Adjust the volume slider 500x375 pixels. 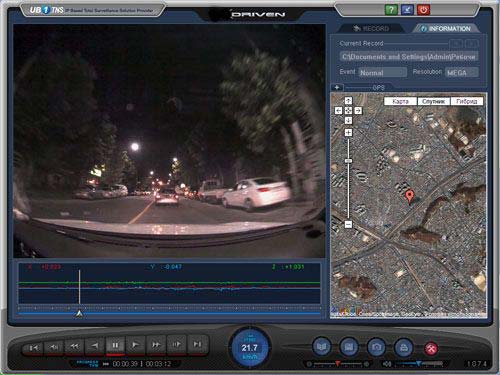[x=419, y=363]
